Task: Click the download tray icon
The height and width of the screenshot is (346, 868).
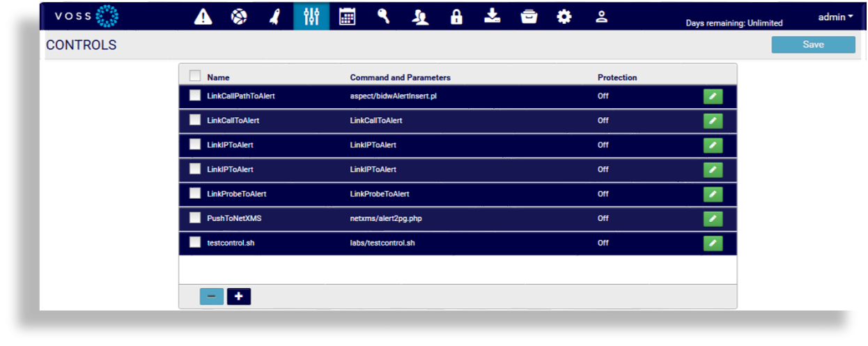Action: 493,17
